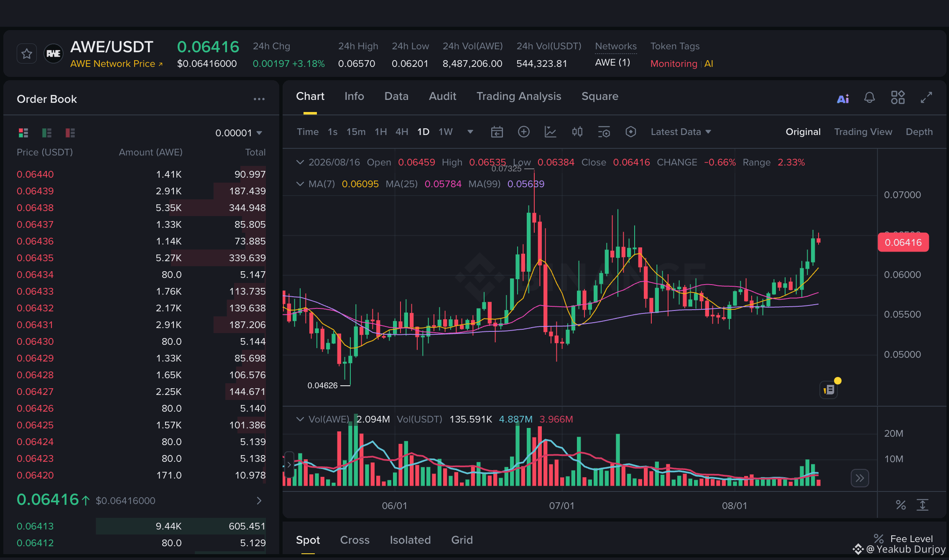Open the Trading Analysis tab
This screenshot has height=560, width=949.
coord(519,97)
